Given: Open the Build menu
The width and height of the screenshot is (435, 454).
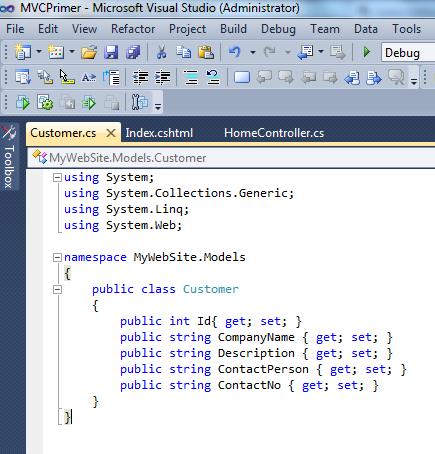Looking at the screenshot, I should coord(233,29).
